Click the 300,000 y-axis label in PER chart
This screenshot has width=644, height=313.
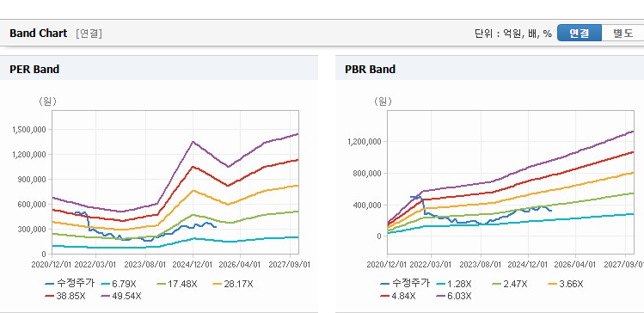[33, 230]
